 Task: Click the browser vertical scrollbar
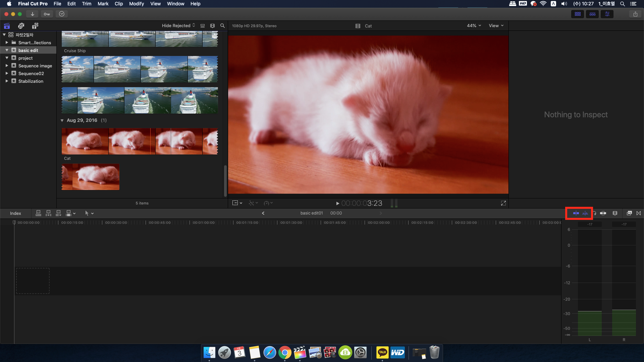[225, 181]
